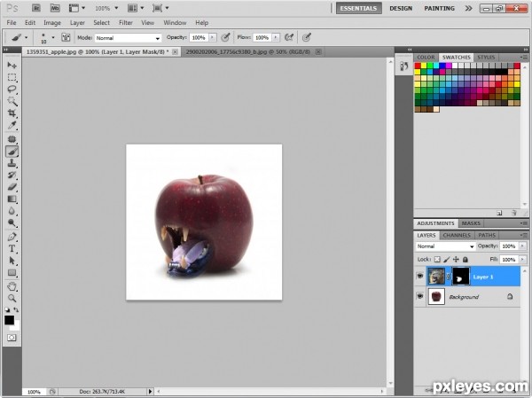Select the Dodge tool
Image resolution: width=532 pixels, height=398 pixels.
coord(12,222)
